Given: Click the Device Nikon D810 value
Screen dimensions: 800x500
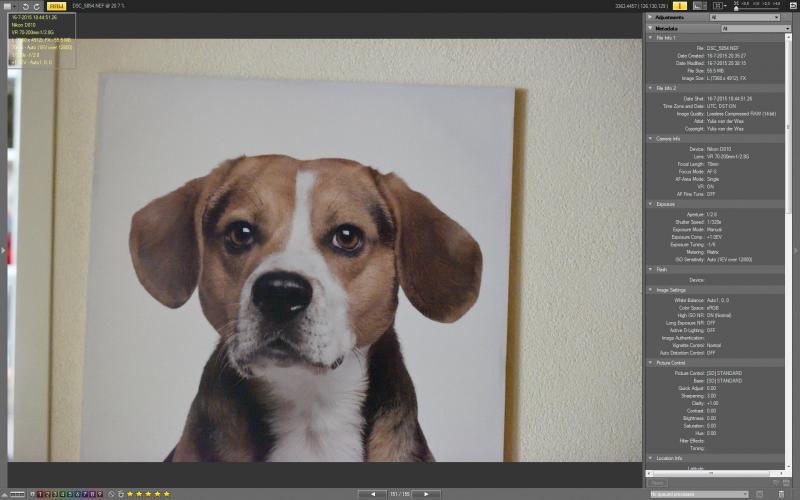Looking at the screenshot, I should [x=721, y=149].
